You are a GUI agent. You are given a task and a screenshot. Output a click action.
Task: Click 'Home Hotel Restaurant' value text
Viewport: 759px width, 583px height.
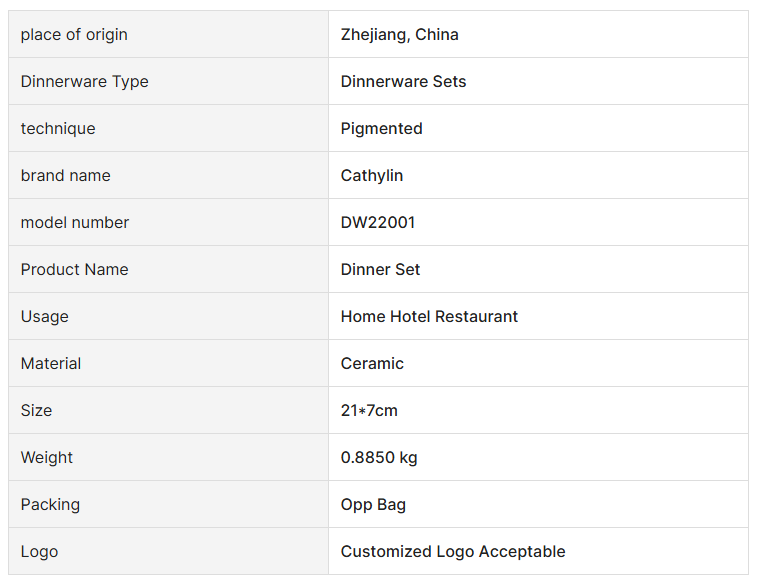click(429, 317)
